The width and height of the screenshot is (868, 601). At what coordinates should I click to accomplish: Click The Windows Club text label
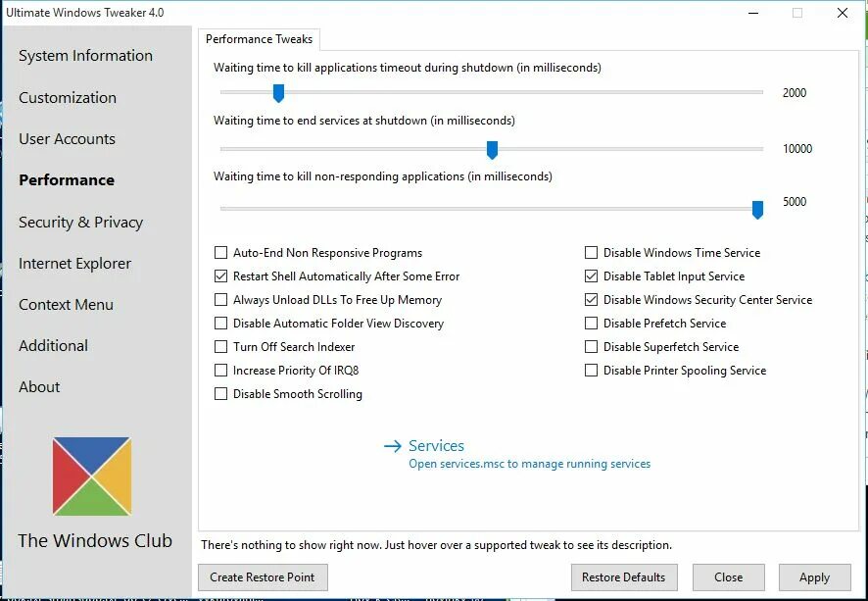95,540
